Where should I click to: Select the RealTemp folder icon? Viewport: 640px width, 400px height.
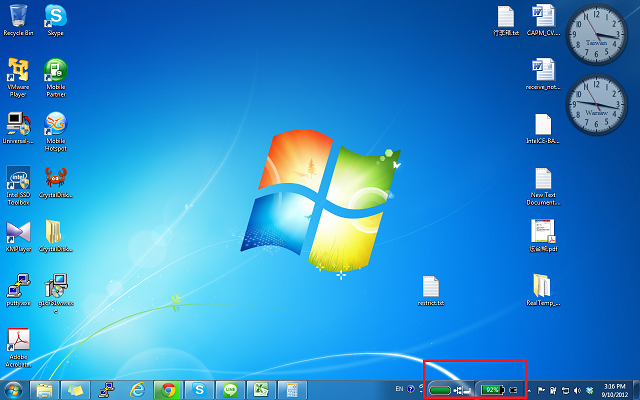(x=543, y=290)
